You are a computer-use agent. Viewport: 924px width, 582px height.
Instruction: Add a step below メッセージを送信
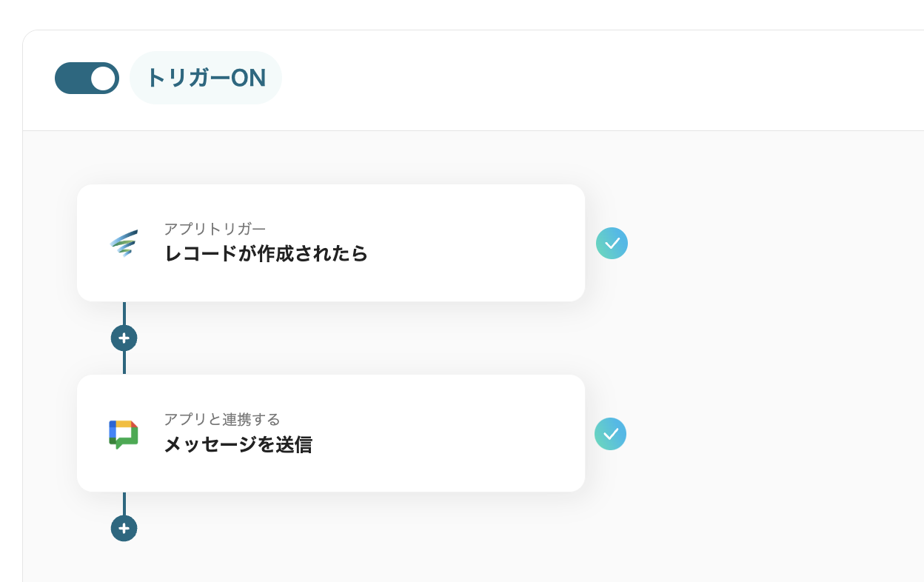tap(124, 528)
